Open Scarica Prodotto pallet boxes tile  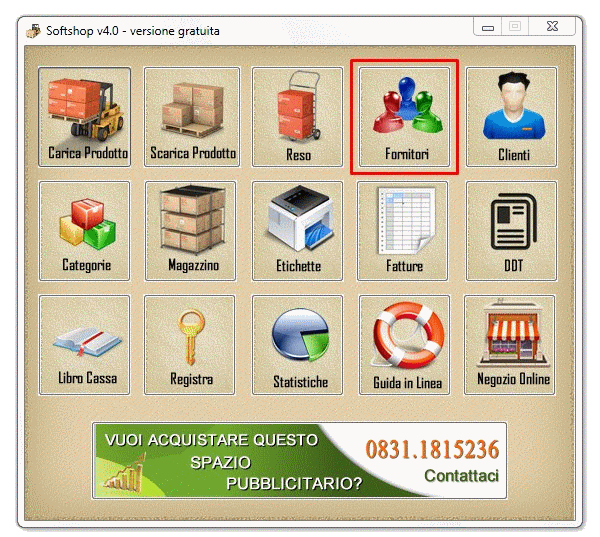tap(192, 117)
